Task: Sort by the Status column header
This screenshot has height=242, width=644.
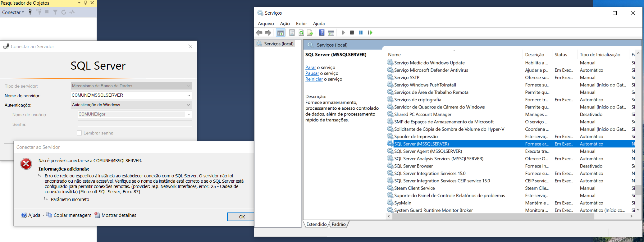Action: tap(561, 55)
